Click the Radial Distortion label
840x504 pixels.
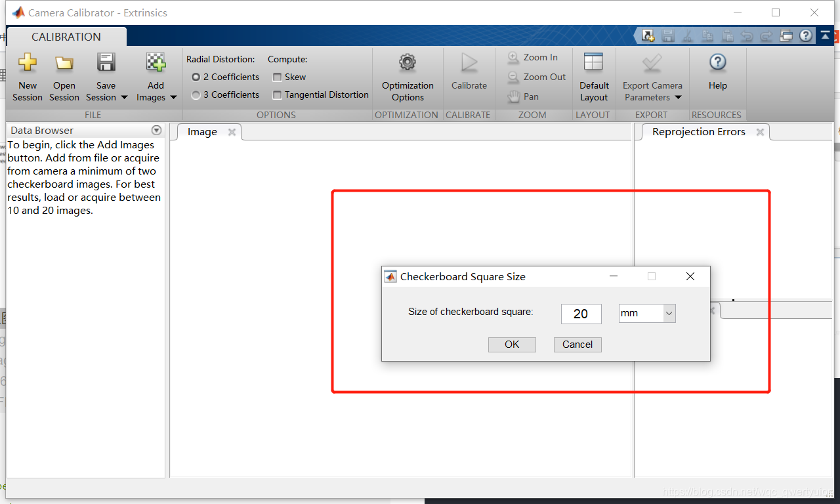[220, 59]
